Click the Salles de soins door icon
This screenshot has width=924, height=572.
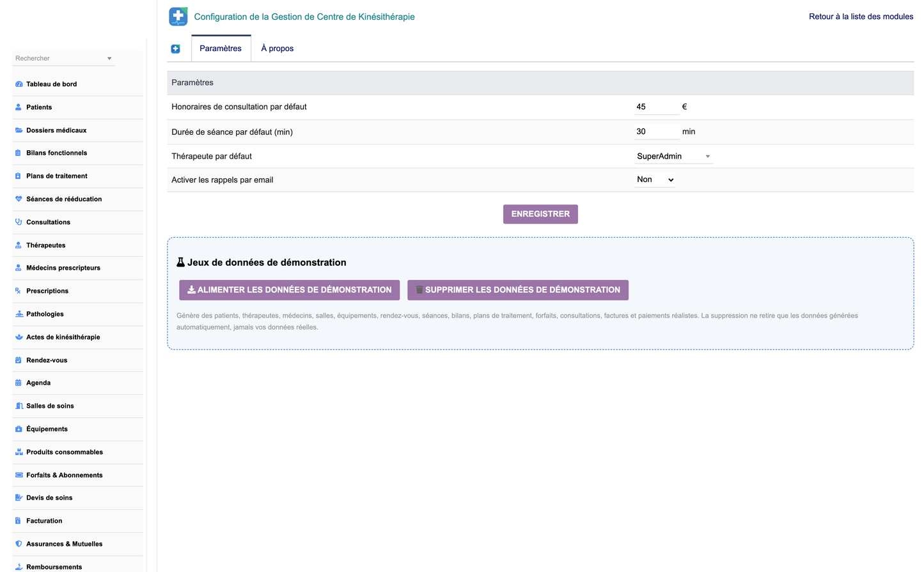(x=19, y=406)
